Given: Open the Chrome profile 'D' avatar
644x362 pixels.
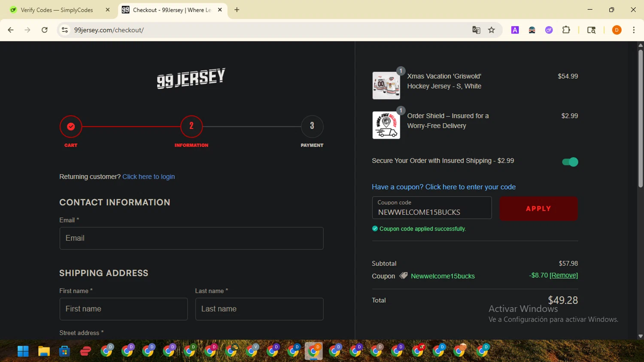Looking at the screenshot, I should point(617,30).
